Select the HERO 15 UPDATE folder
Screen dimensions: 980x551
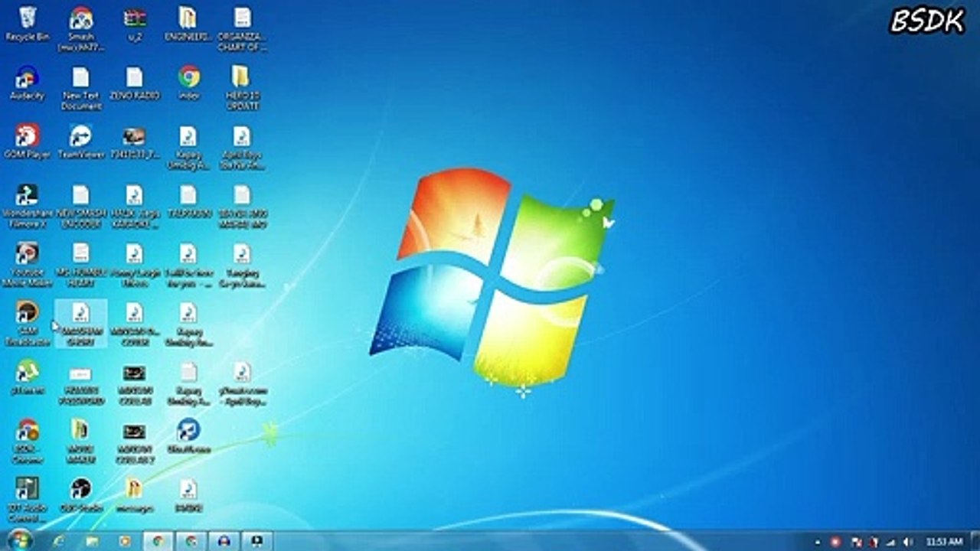241,88
